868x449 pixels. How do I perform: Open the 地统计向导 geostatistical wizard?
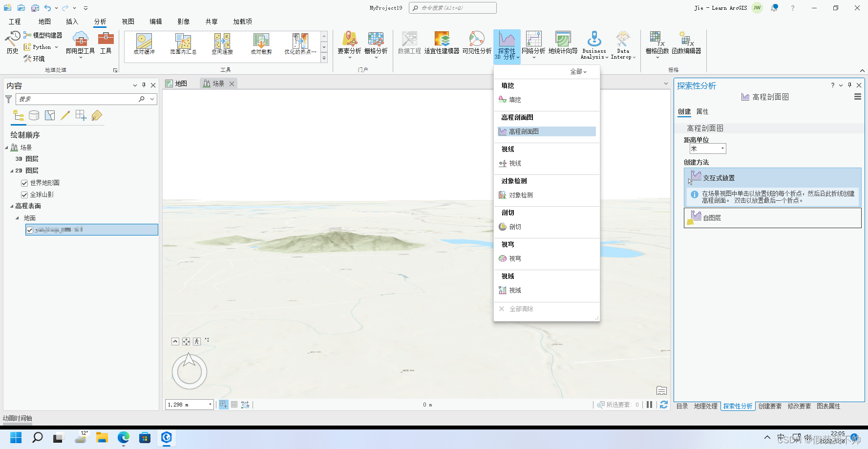[563, 44]
